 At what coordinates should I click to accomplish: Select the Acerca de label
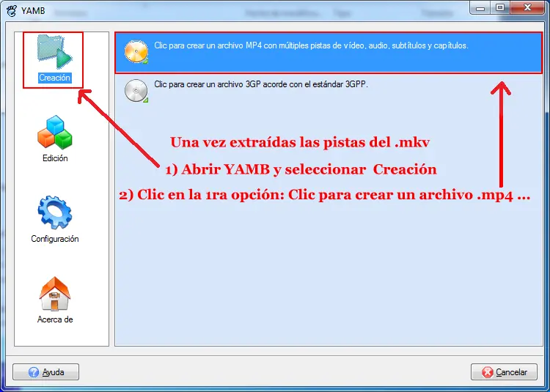(55, 319)
